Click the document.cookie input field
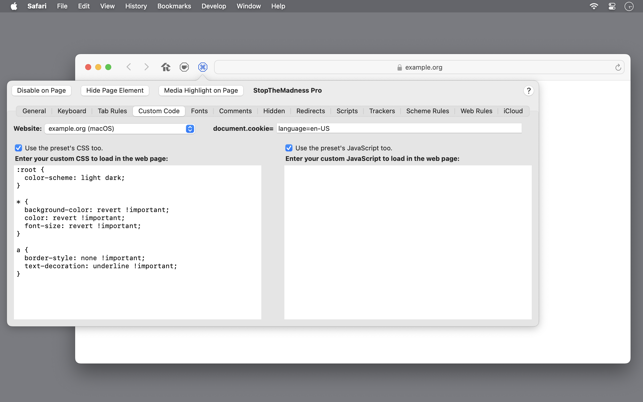643x402 pixels. 399,128
